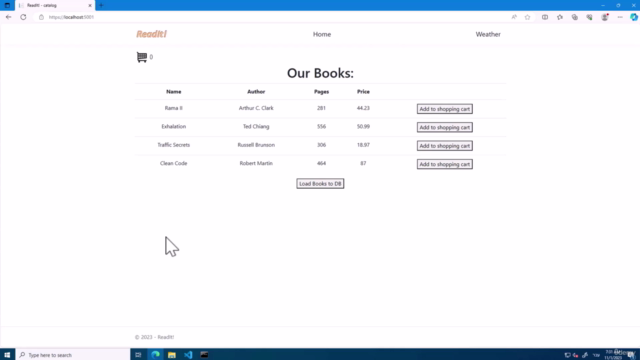640x360 pixels.
Task: Click author Robert Martin
Action: (x=256, y=163)
